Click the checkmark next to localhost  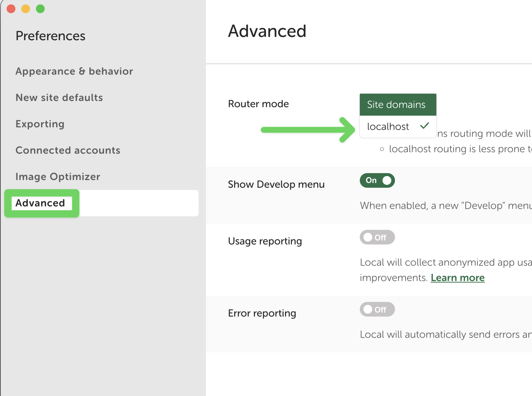click(x=425, y=126)
